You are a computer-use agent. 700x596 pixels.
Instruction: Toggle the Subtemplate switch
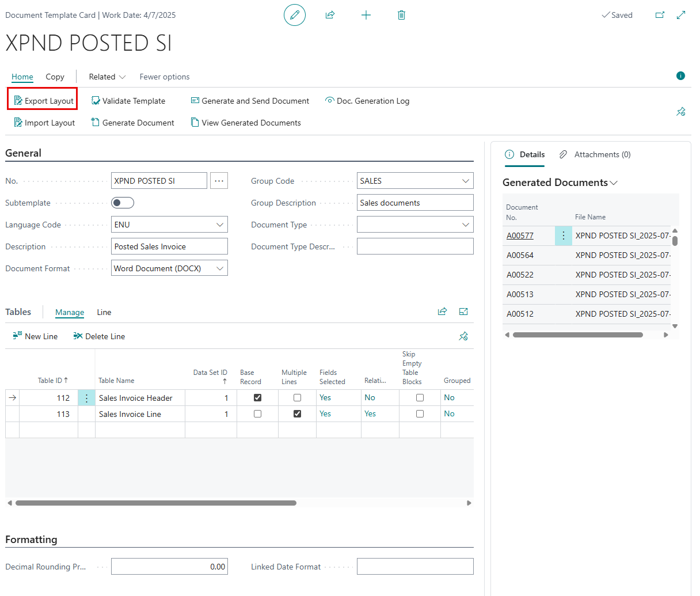point(123,203)
